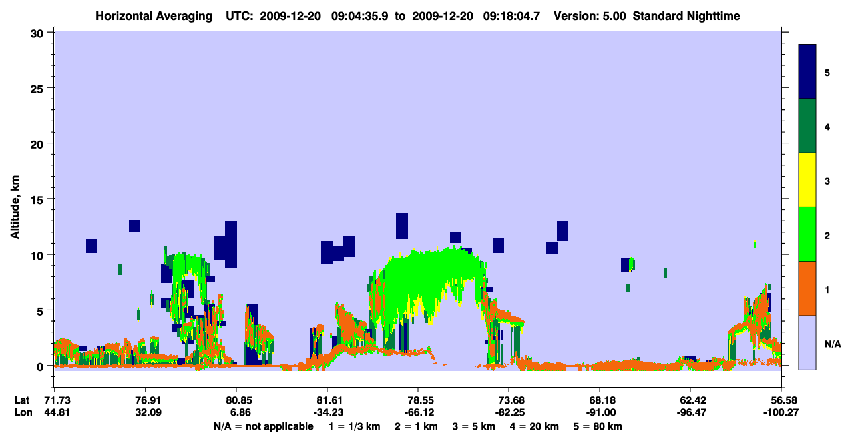
Task: Click the y-axis tick label 25
Action: click(x=39, y=88)
